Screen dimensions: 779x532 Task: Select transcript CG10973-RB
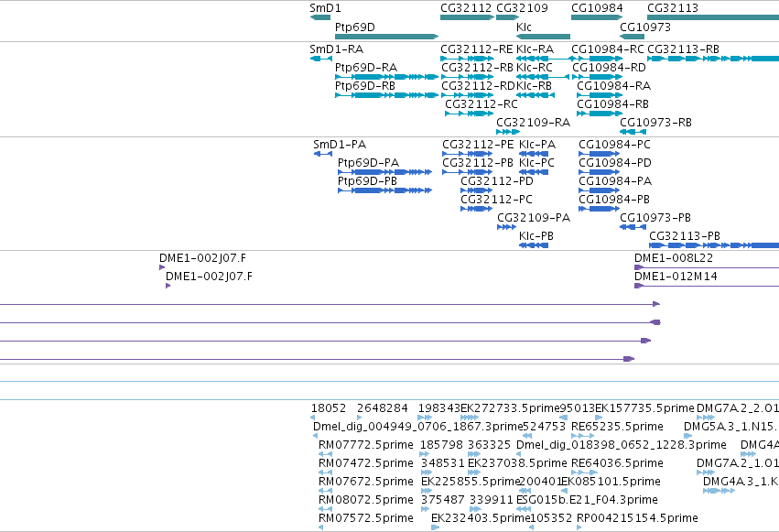tap(655, 122)
